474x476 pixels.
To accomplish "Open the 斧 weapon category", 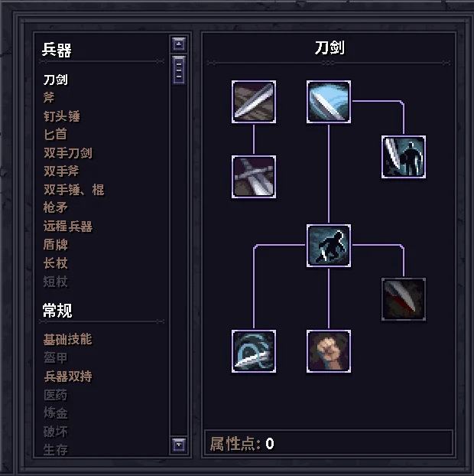I will click(x=49, y=98).
